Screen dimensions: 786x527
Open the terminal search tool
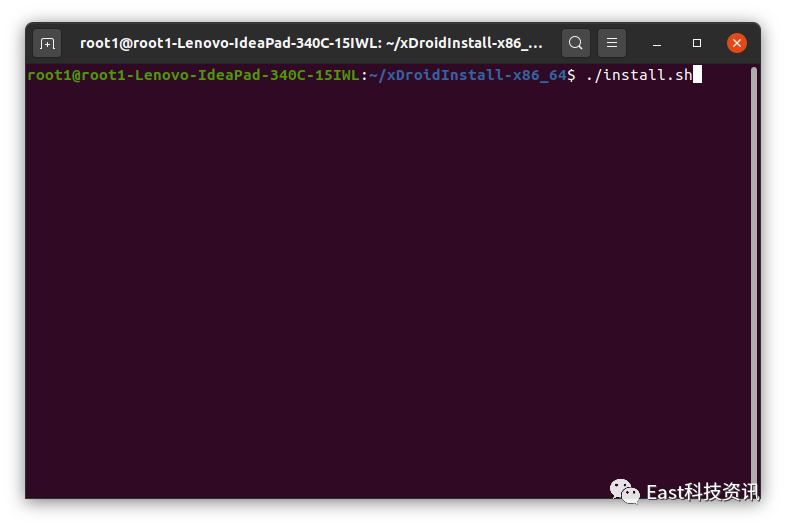(575, 43)
